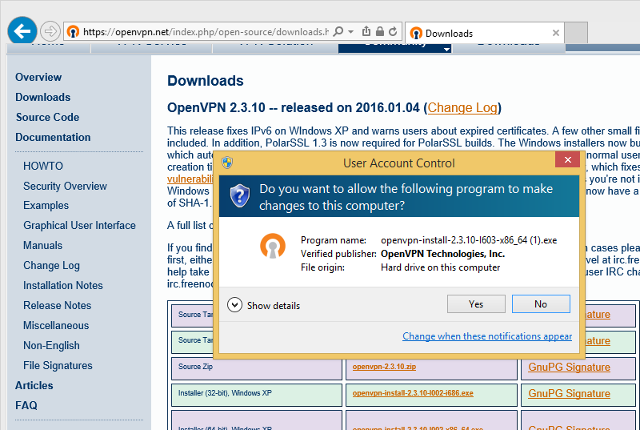Open the address bar search dropdown arrow
The height and width of the screenshot is (430, 640).
[x=351, y=31]
